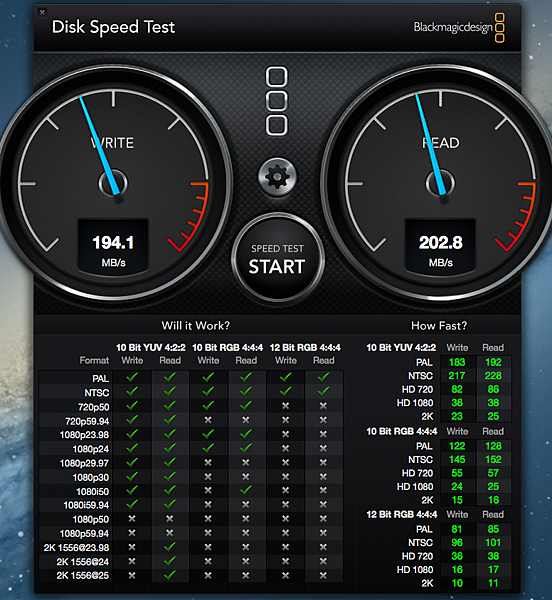Click the 2K 1556@23.98 YUV read checkmark
The image size is (552, 600).
coord(169,546)
